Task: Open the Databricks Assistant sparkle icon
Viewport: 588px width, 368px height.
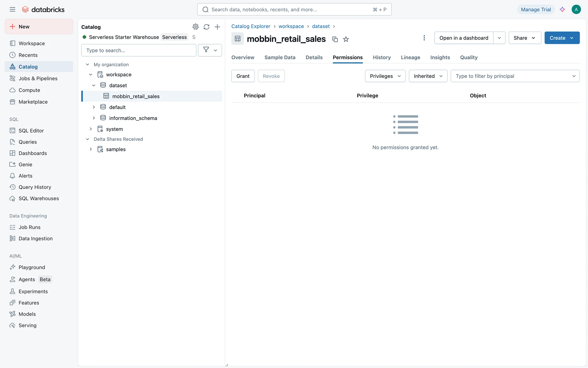Action: coord(562,10)
